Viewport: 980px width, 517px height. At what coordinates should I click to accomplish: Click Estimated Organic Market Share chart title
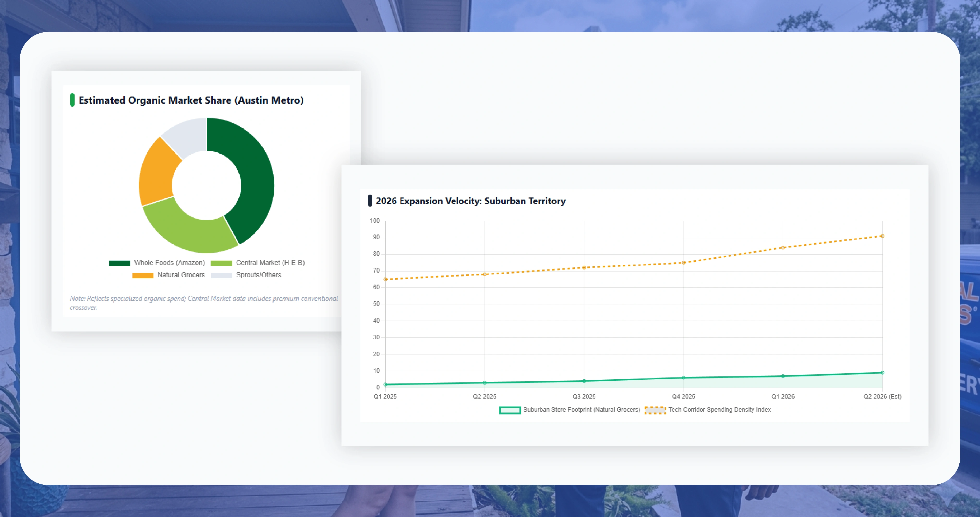(191, 100)
